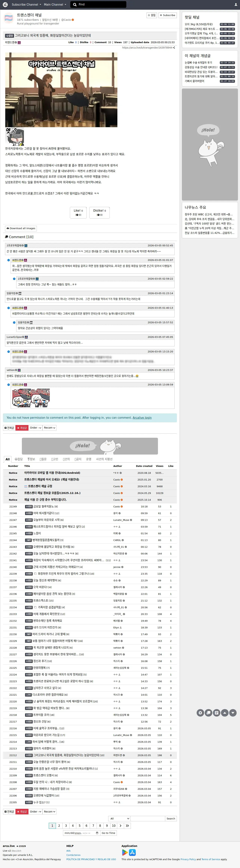Click the search magnifier icon

[x=75, y=5]
